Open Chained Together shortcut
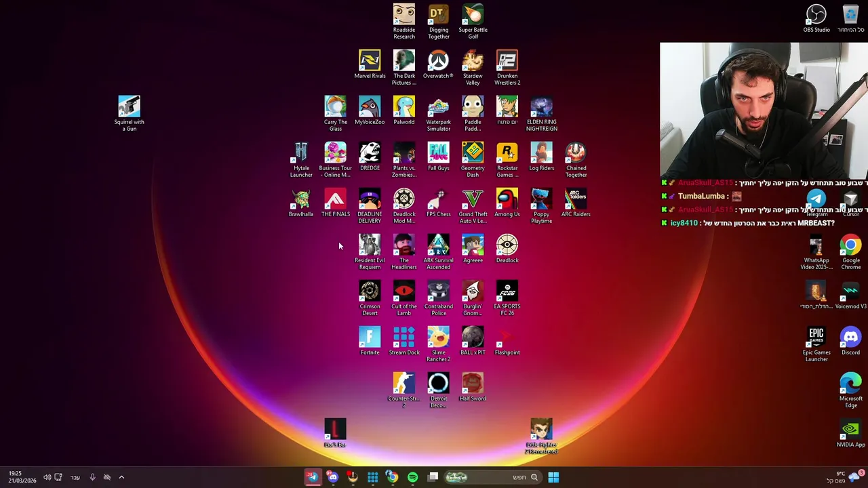The height and width of the screenshot is (488, 868). point(576,160)
